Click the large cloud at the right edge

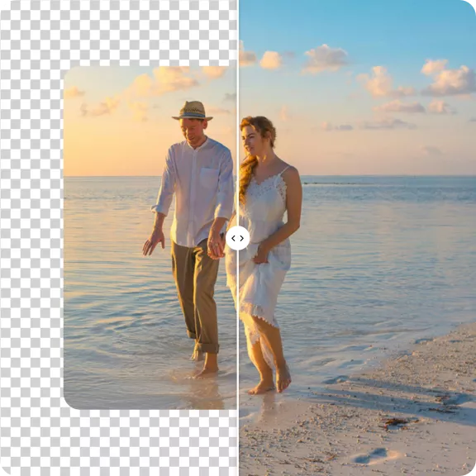click(451, 80)
